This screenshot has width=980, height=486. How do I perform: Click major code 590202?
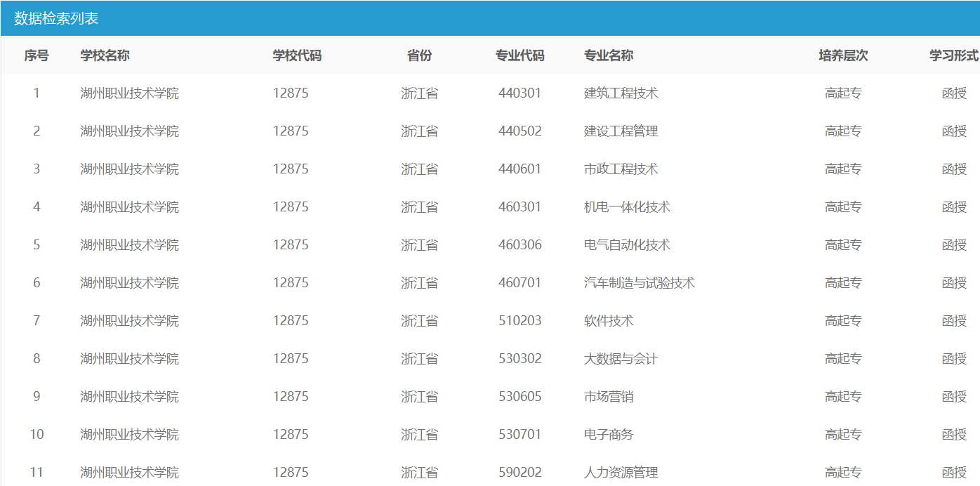point(520,473)
